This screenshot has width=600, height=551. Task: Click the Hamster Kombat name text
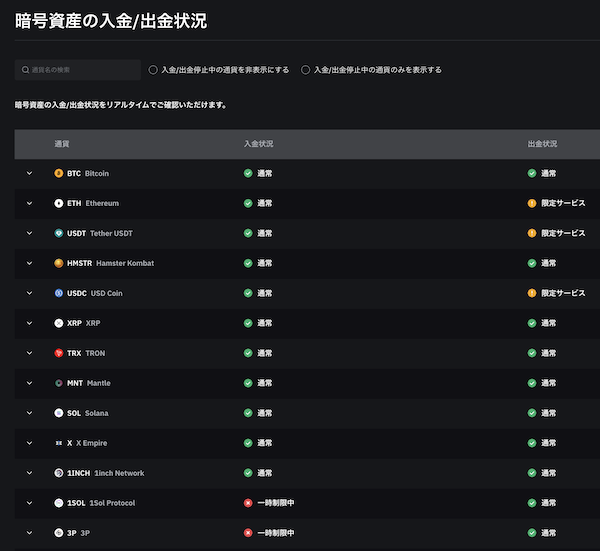pos(125,263)
